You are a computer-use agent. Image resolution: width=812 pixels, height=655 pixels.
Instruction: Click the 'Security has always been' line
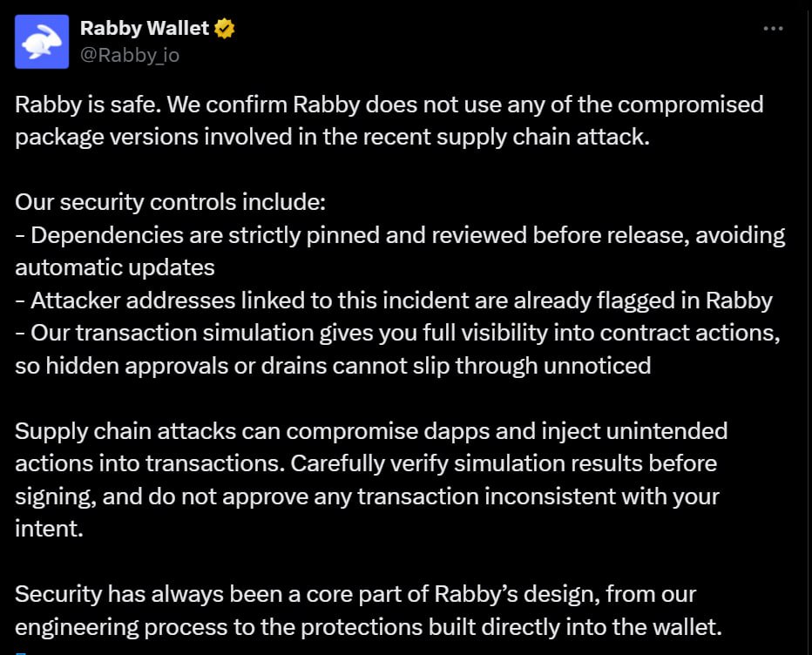(355, 594)
